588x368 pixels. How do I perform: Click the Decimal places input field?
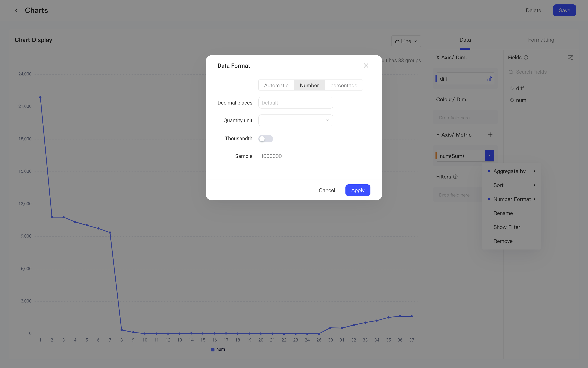pos(296,103)
